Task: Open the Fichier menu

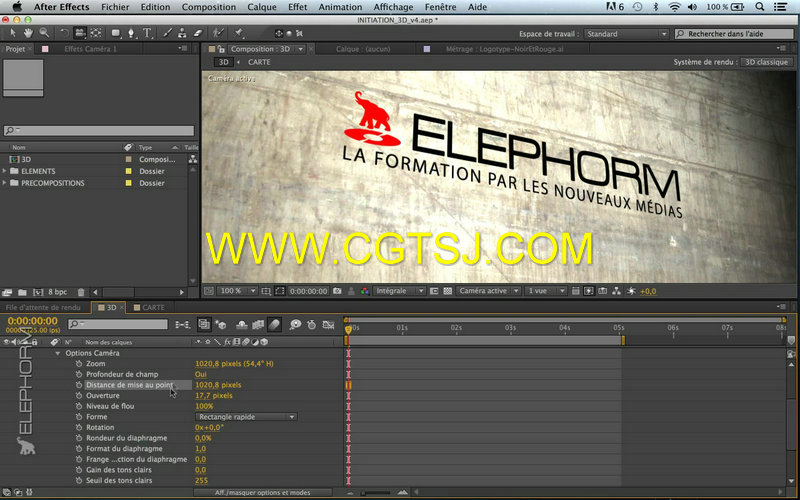Action: (115, 7)
